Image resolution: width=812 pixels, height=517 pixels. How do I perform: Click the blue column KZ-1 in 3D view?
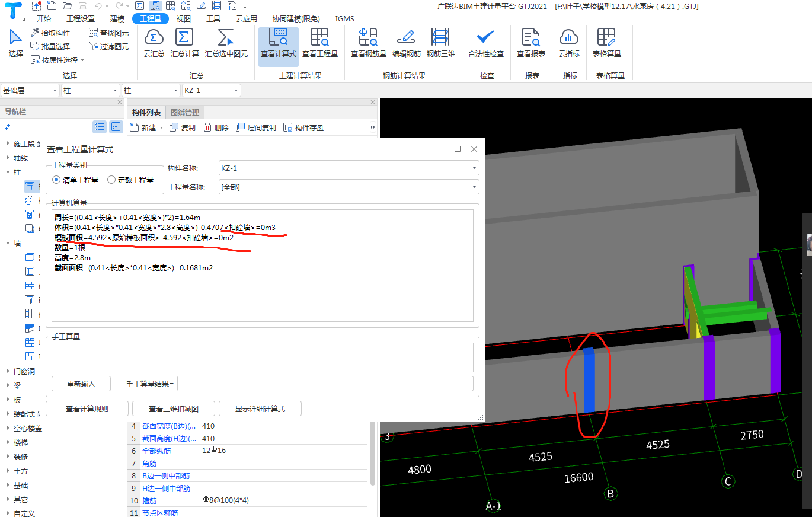pyautogui.click(x=589, y=379)
